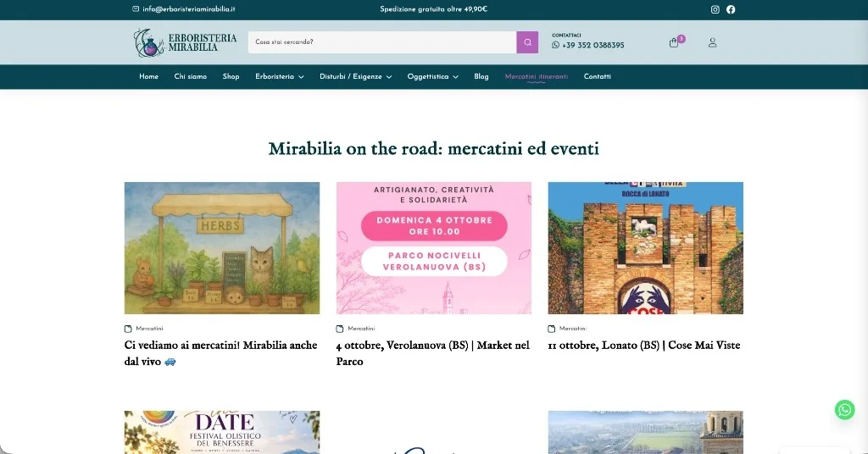Click the phone number +39 352 0388395
The width and height of the screenshot is (868, 454).
pos(593,46)
